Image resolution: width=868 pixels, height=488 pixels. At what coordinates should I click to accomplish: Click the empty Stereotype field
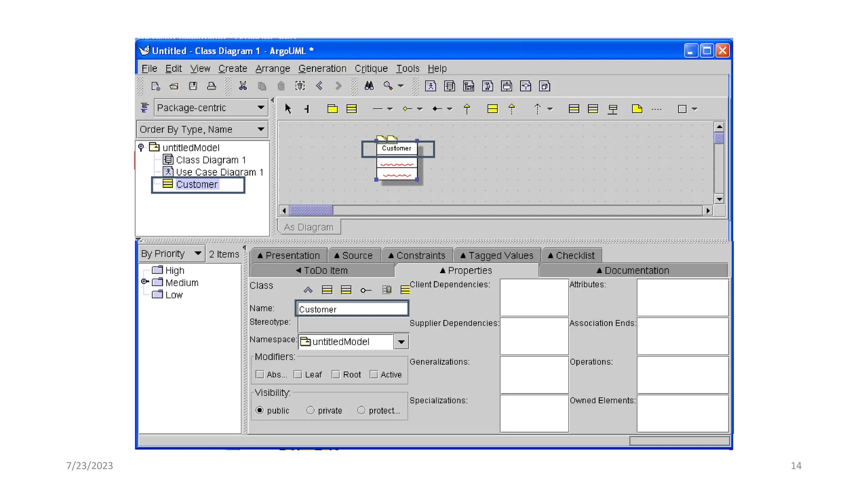[353, 324]
